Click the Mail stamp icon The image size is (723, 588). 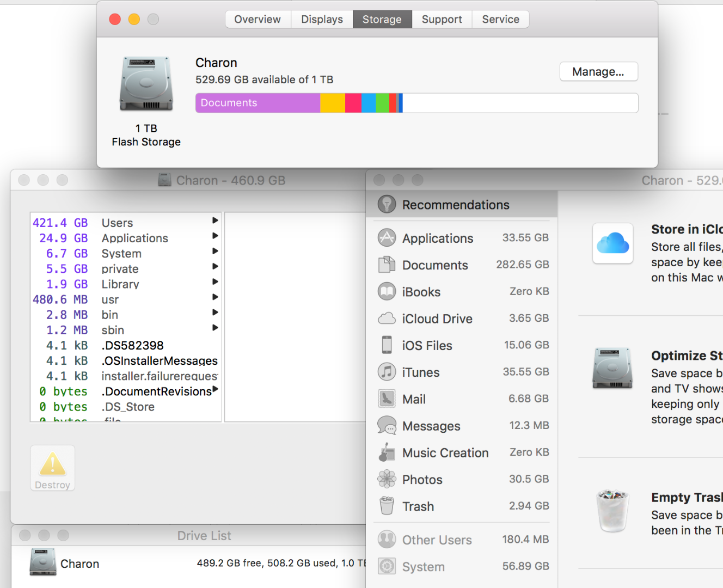click(387, 399)
